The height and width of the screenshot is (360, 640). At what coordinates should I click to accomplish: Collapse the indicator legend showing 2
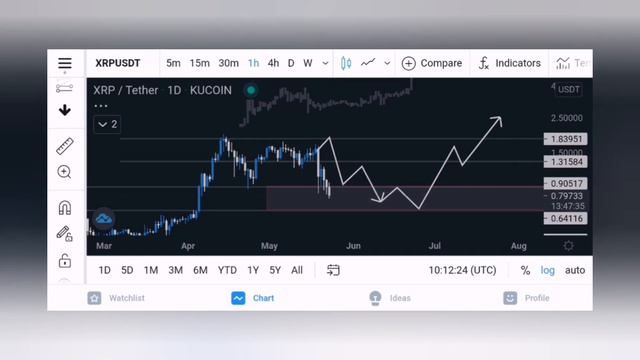[107, 124]
